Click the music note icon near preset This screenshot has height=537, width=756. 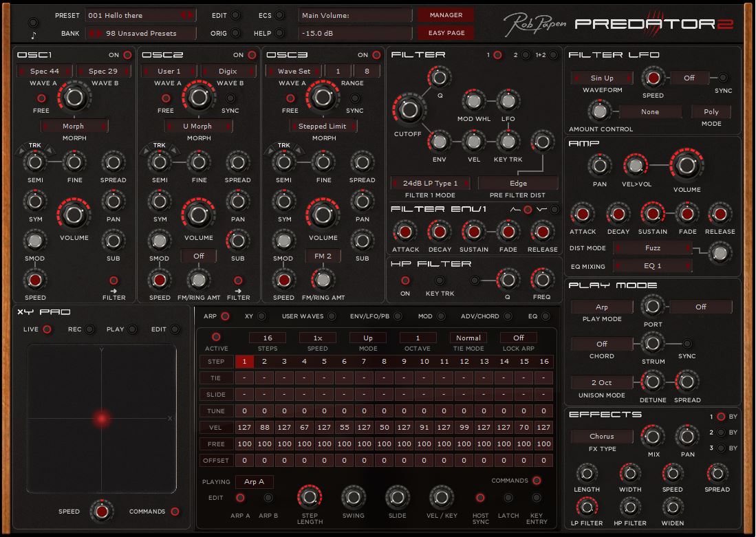33,34
